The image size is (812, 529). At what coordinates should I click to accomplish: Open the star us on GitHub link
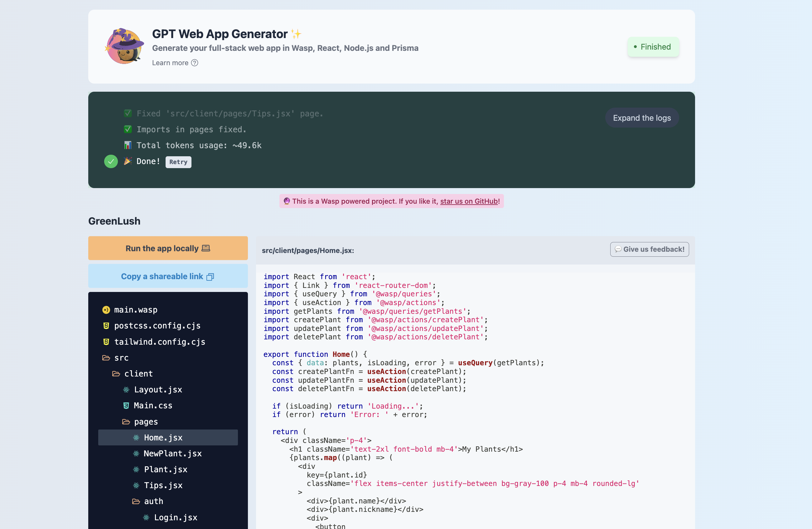pyautogui.click(x=469, y=201)
